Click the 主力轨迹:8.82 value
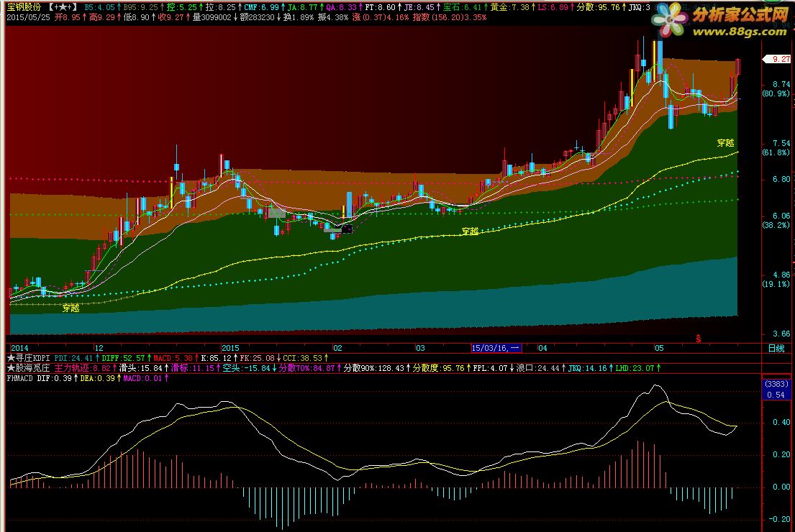This screenshot has height=532, width=795. [x=82, y=368]
